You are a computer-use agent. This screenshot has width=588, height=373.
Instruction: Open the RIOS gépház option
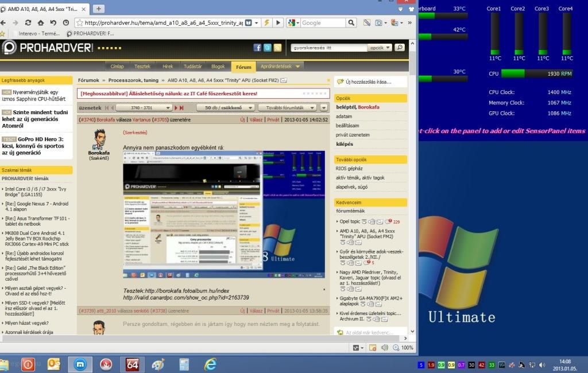pos(349,169)
